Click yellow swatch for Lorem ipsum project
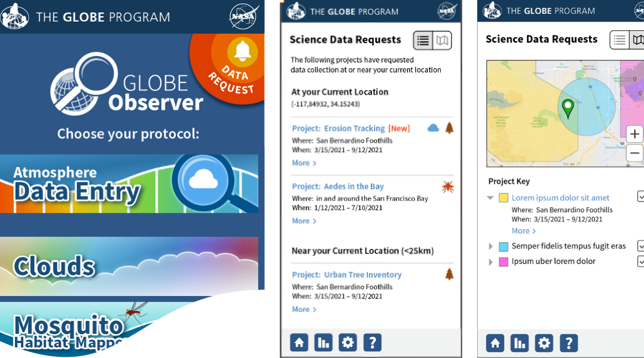This screenshot has width=644, height=358. (x=504, y=198)
